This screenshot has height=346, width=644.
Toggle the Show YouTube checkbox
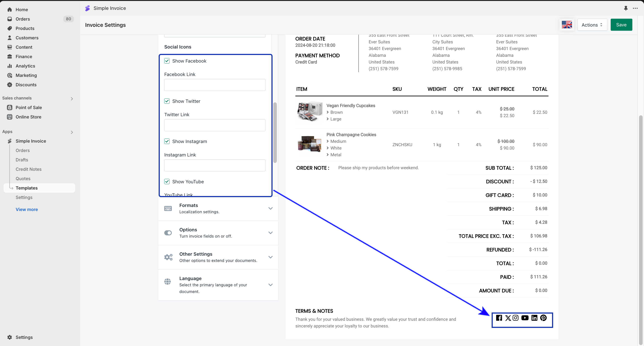pyautogui.click(x=167, y=181)
